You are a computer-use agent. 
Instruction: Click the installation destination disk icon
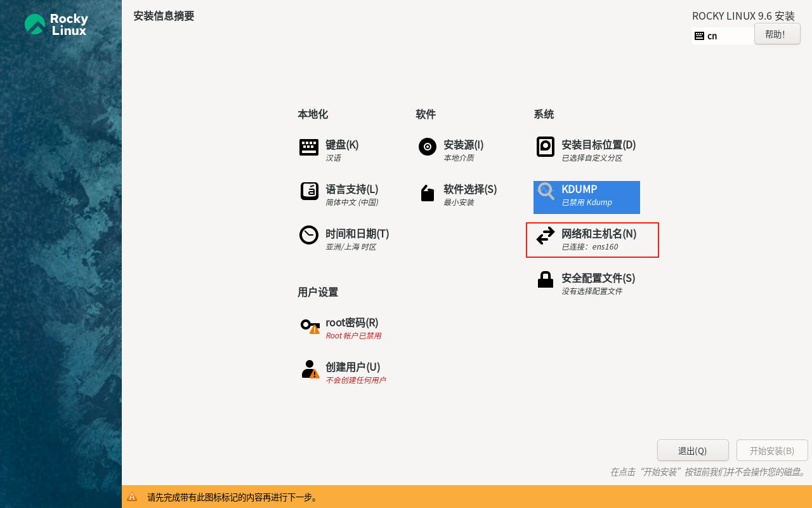point(546,147)
